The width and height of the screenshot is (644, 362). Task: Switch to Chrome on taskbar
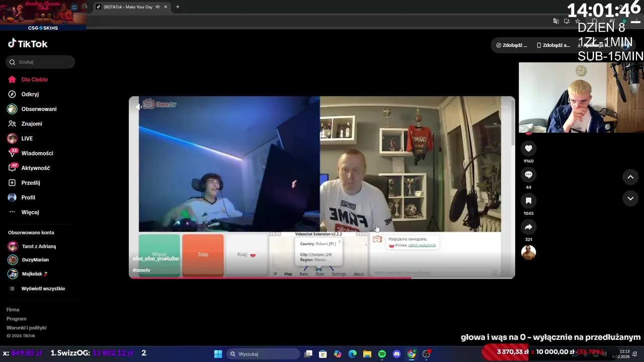point(412,354)
